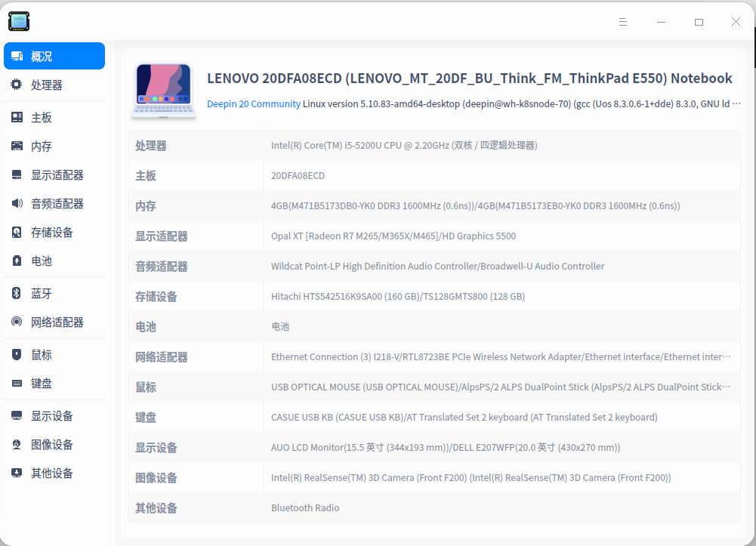Image resolution: width=756 pixels, height=546 pixels.
Task: Click the 网络适配器 row label in table
Action: [162, 357]
